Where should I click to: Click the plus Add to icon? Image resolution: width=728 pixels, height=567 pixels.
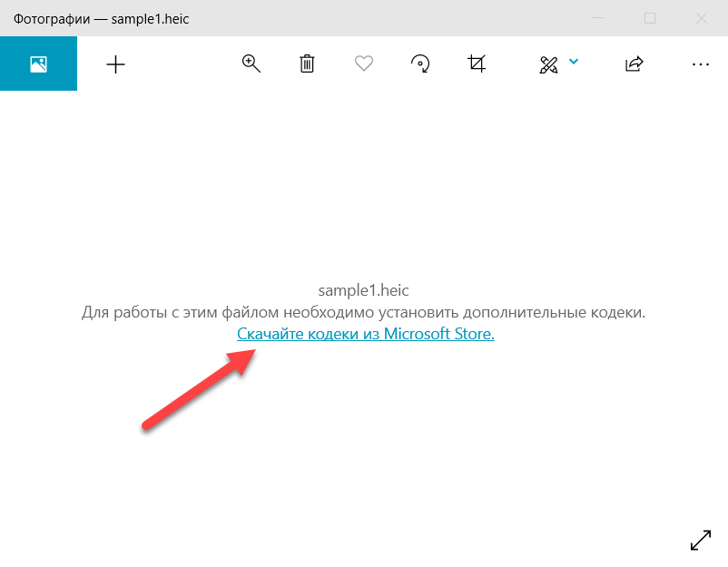[x=116, y=64]
